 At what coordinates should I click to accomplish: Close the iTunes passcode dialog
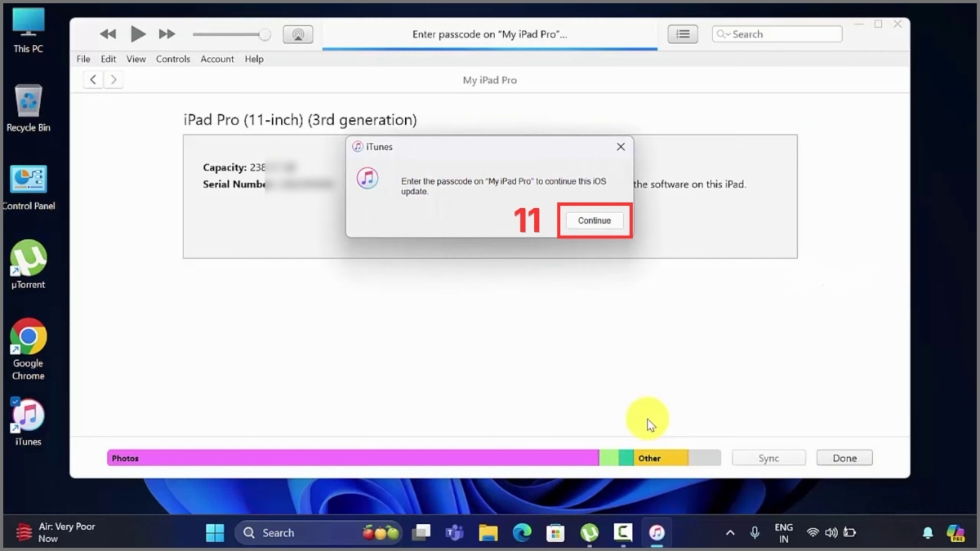(621, 147)
